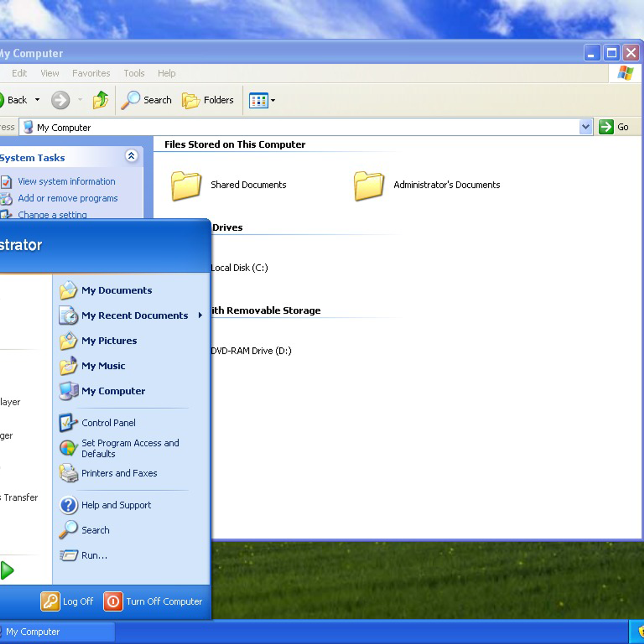This screenshot has height=644, width=644.
Task: Open the Search pane magnifier icon
Action: tap(130, 100)
